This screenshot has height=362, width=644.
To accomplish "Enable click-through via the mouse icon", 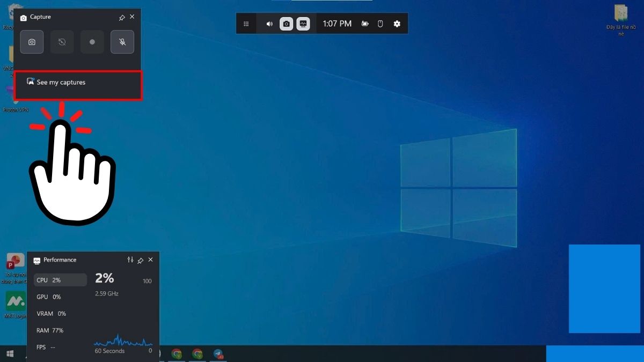I will click(380, 24).
